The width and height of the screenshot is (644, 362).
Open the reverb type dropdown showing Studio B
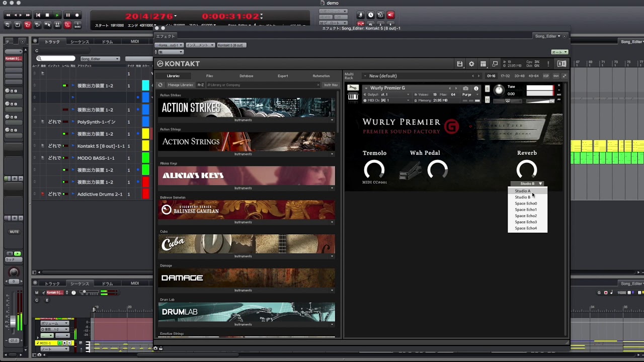[527, 184]
